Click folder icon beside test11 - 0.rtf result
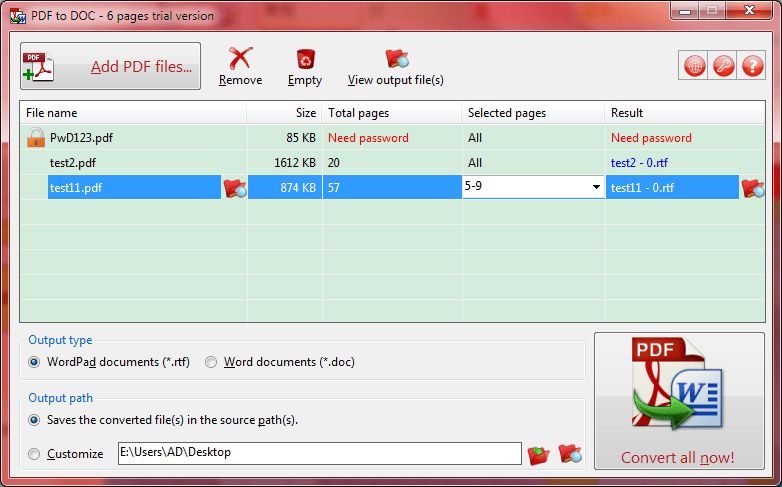 752,187
